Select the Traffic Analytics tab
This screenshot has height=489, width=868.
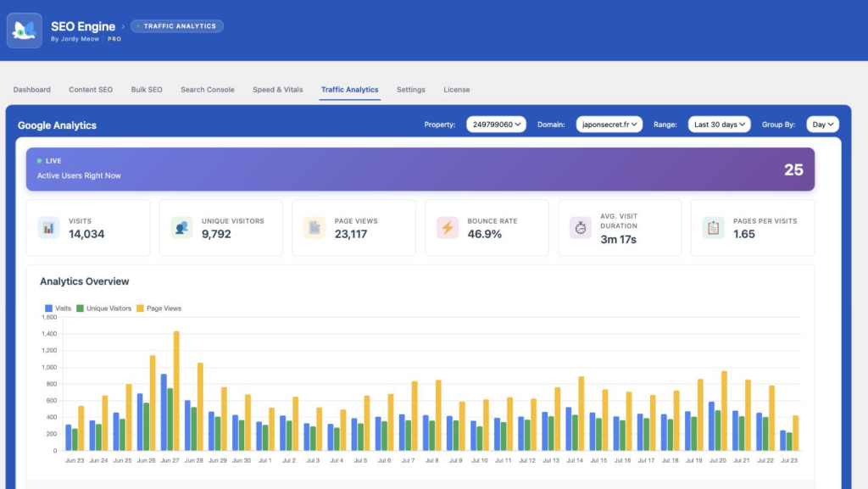pos(350,90)
